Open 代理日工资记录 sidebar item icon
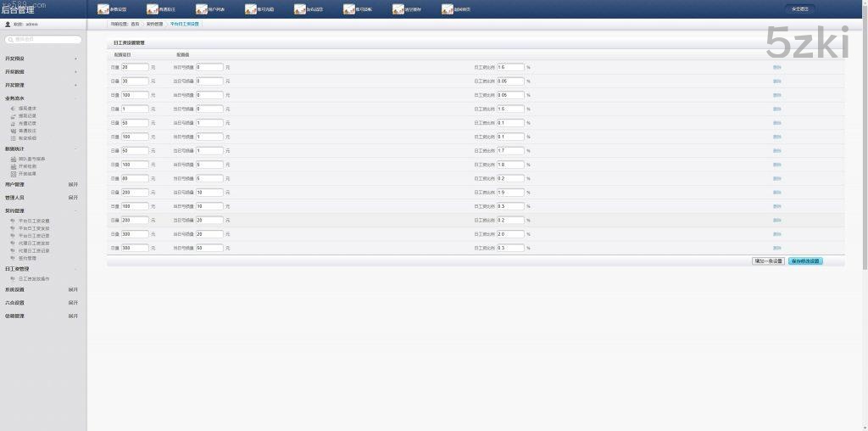The width and height of the screenshot is (868, 431). tap(13, 250)
